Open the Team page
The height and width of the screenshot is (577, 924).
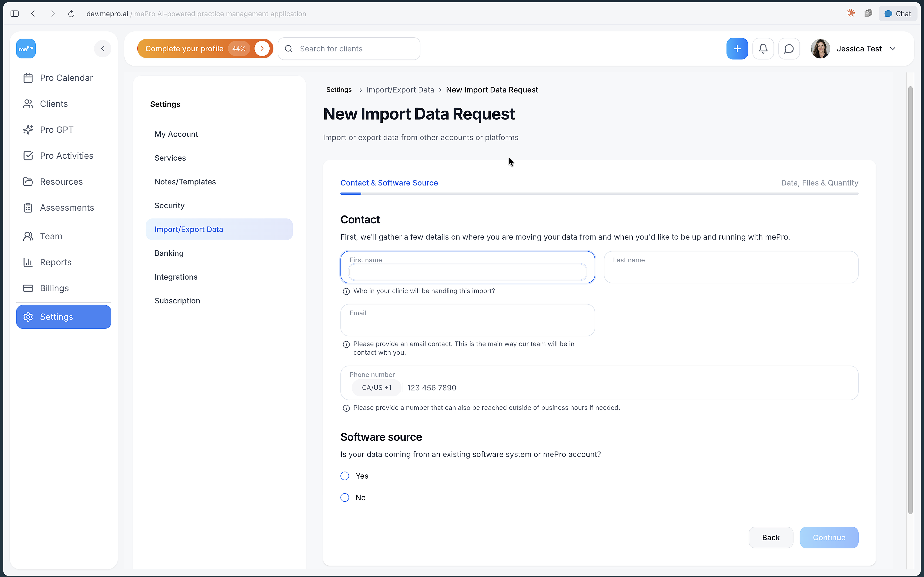(x=64, y=236)
